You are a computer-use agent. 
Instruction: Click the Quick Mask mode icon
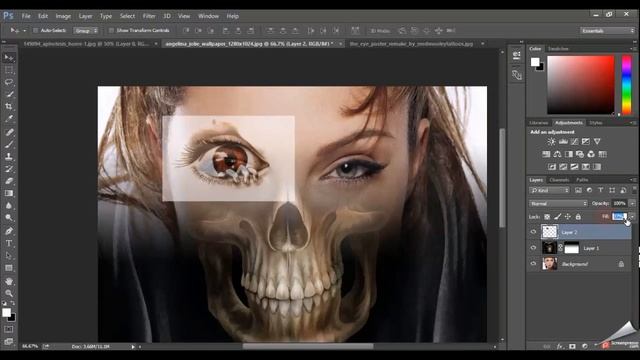[9, 329]
